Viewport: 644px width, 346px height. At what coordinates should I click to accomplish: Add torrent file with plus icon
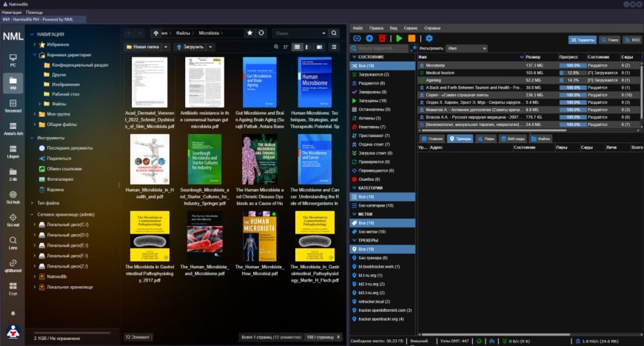click(x=369, y=39)
